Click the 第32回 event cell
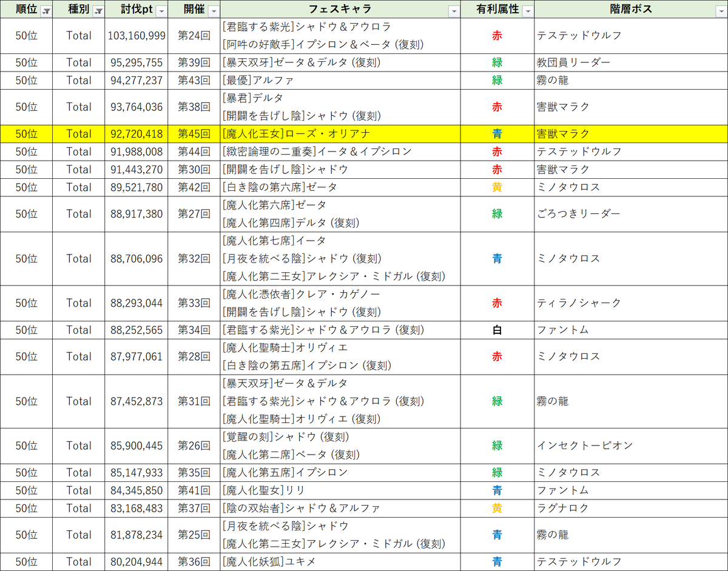Image resolution: width=728 pixels, height=571 pixels. pyautogui.click(x=194, y=258)
